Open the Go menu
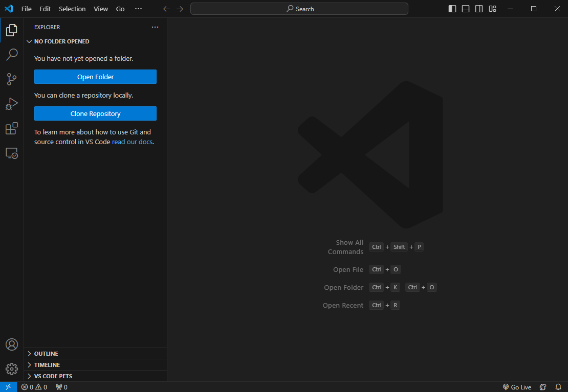This screenshot has height=392, width=568. click(120, 9)
